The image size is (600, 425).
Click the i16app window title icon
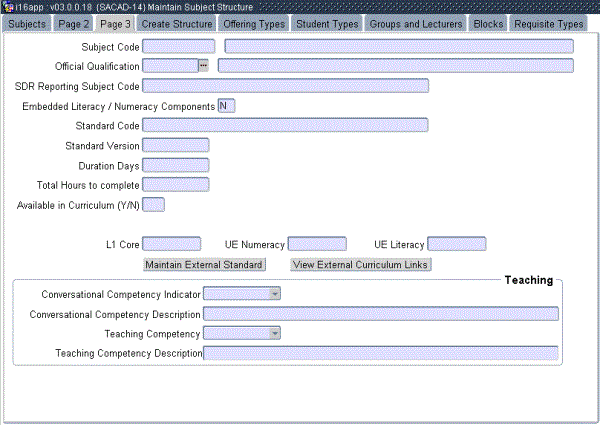point(8,7)
